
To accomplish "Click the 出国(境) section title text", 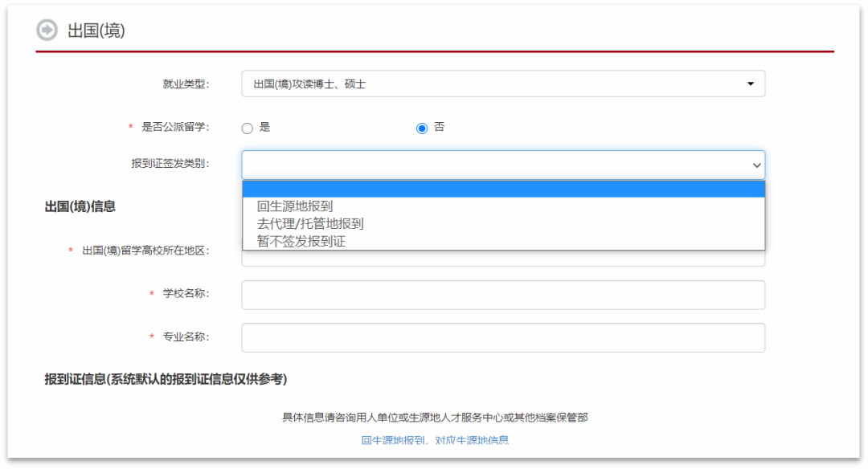I will click(96, 31).
